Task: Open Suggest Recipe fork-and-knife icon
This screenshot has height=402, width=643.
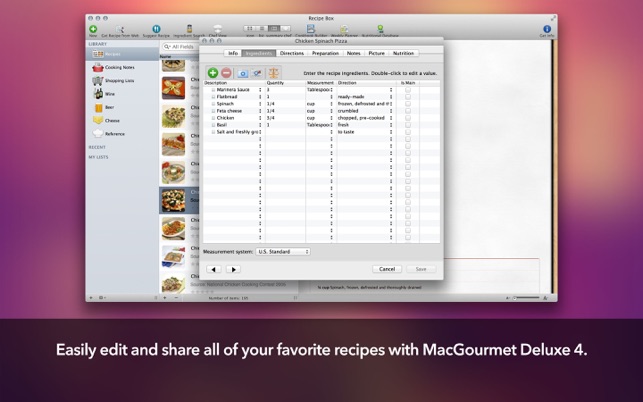Action: click(x=156, y=29)
